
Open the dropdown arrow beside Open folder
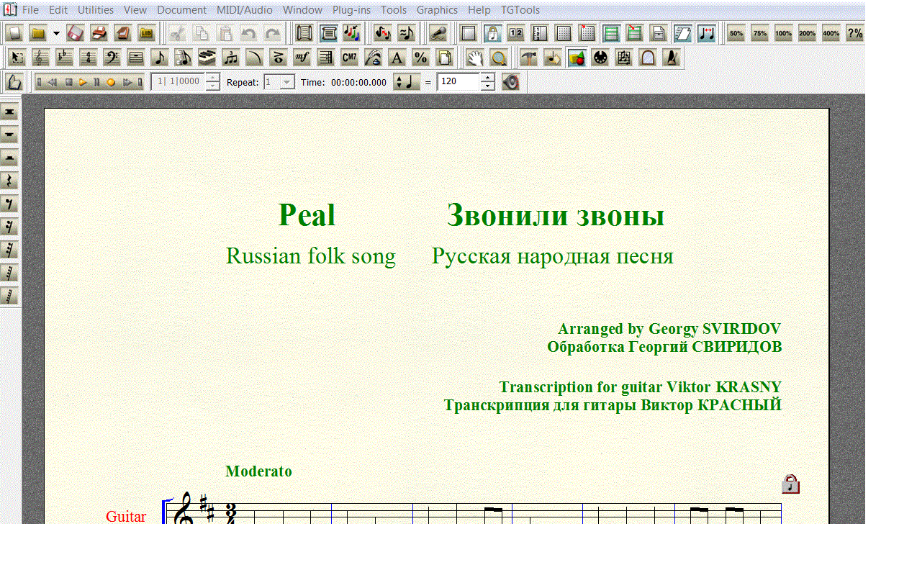click(56, 33)
